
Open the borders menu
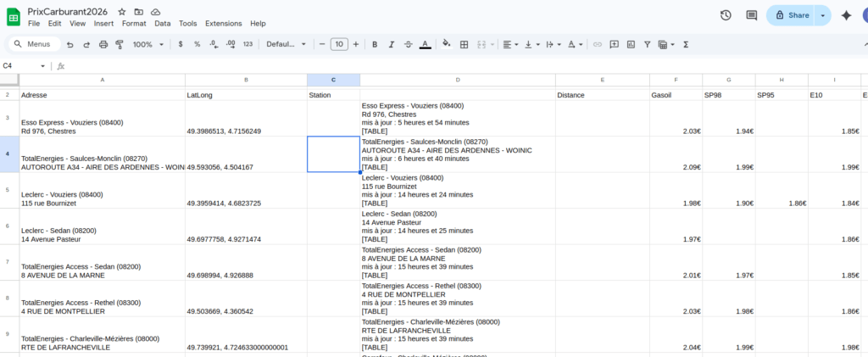click(465, 44)
